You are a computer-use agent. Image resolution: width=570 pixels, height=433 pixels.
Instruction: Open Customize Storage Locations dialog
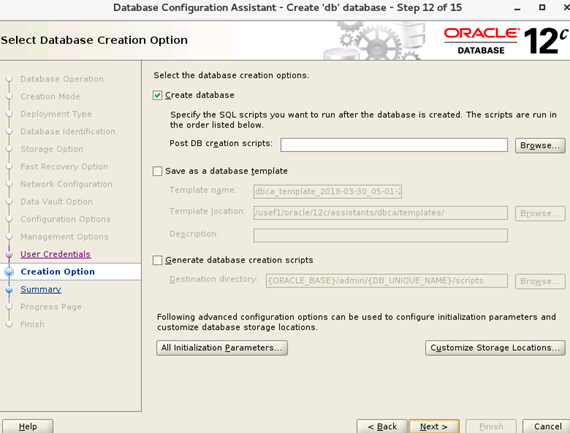pos(495,348)
